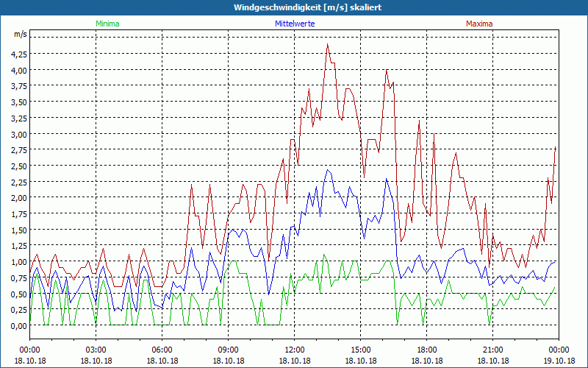Image resolution: width=588 pixels, height=368 pixels.
Task: Click the 06:00 time axis label
Action: click(162, 350)
